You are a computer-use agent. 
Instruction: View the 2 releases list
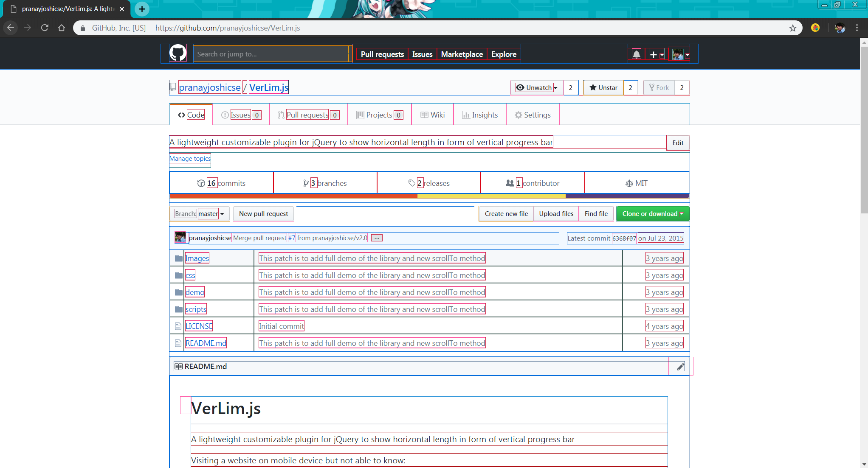click(429, 183)
